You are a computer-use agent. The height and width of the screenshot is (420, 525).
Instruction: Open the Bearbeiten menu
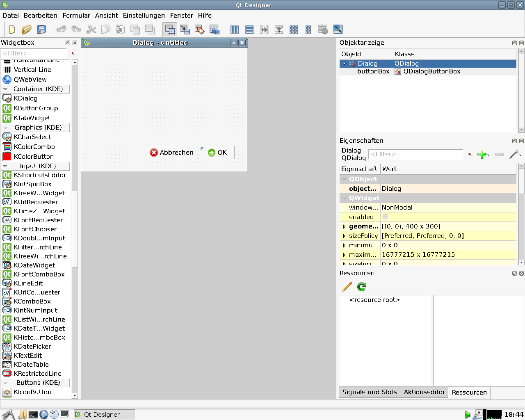pos(40,16)
